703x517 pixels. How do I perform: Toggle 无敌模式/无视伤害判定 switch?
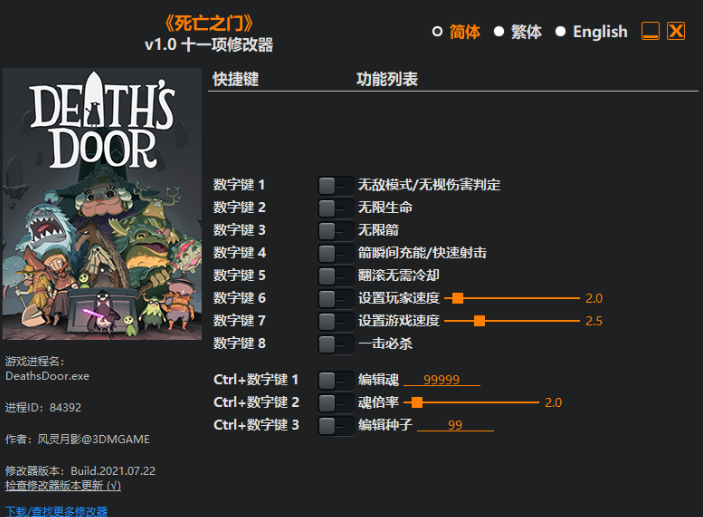[336, 185]
